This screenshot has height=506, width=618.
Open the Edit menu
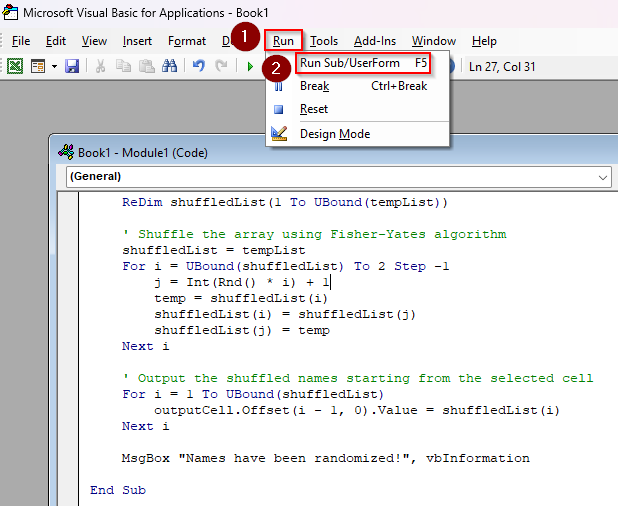point(56,41)
